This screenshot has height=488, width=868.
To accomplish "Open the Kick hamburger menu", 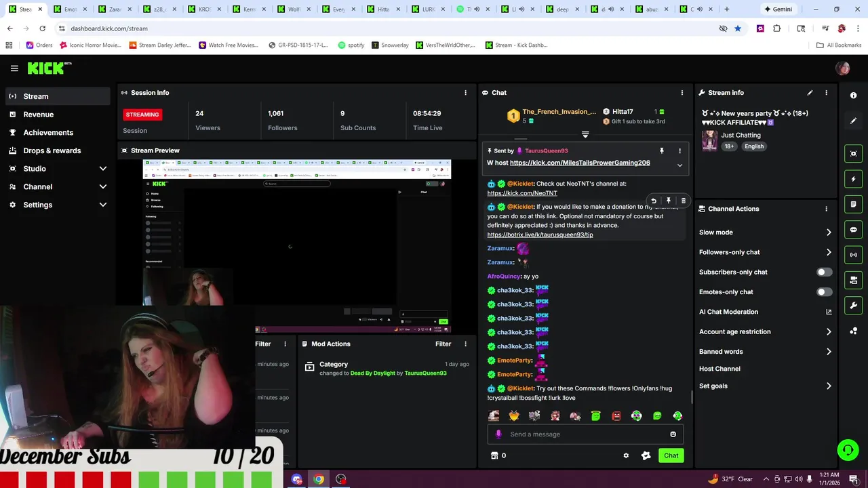I will pyautogui.click(x=14, y=68).
